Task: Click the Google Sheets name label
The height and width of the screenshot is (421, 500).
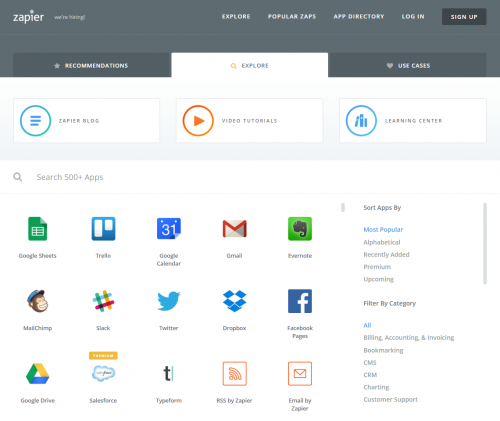Action: 38,256
